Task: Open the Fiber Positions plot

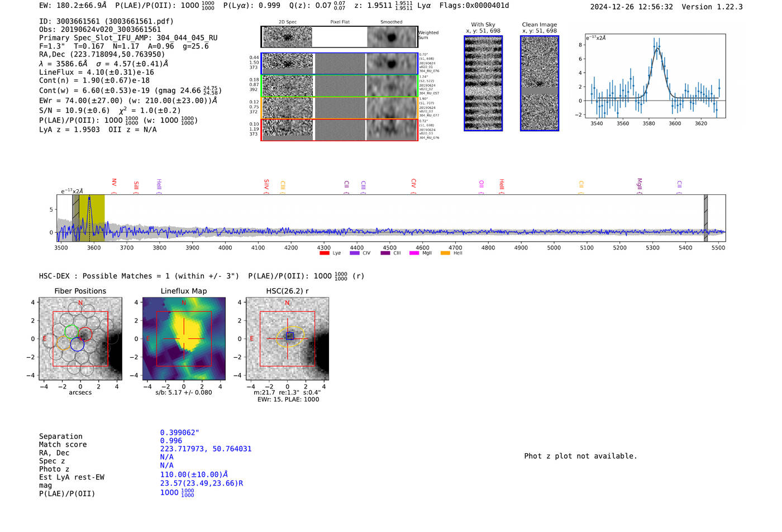Action: [80, 339]
